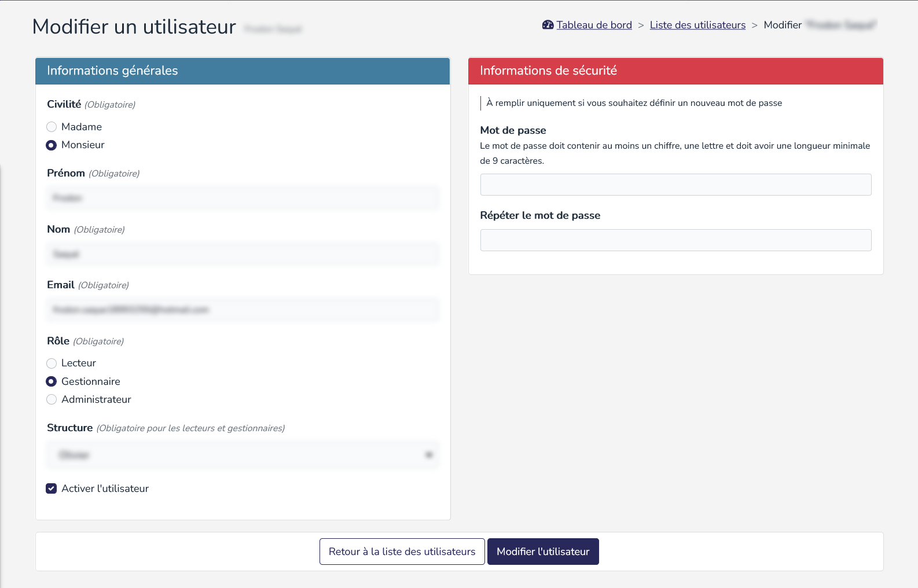Click into the Prénom text field
The height and width of the screenshot is (588, 918).
click(x=243, y=198)
